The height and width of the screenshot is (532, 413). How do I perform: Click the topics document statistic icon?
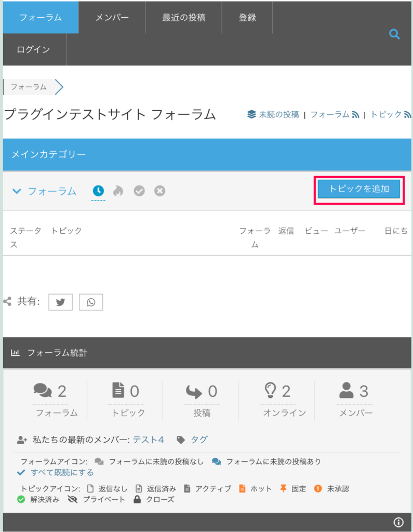118,390
